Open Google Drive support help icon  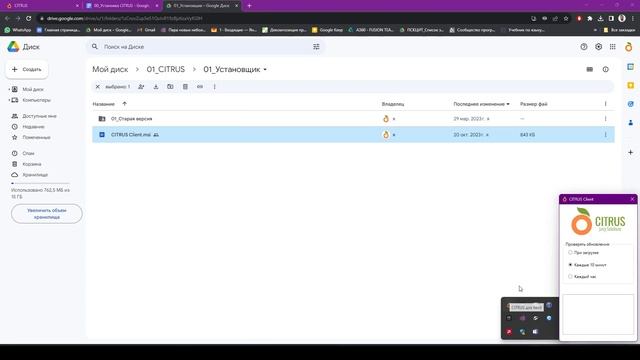(584, 47)
